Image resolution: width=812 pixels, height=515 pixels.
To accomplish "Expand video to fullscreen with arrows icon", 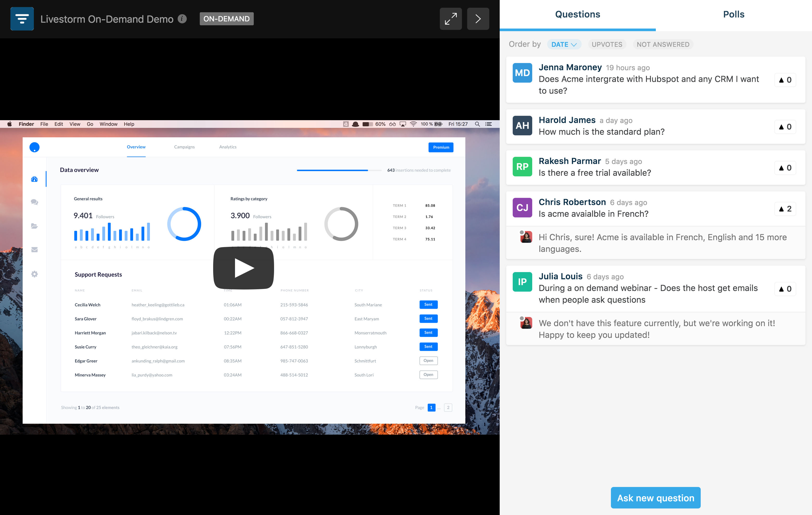I will pos(451,19).
